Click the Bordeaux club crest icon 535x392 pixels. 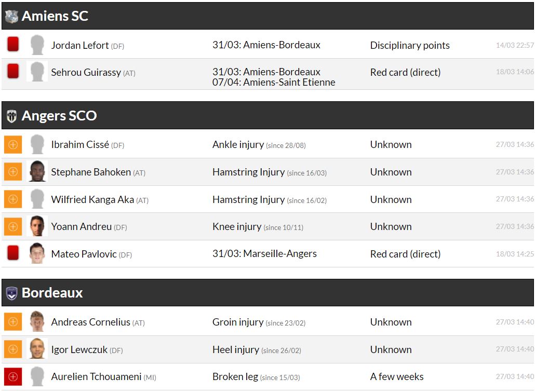(11, 293)
